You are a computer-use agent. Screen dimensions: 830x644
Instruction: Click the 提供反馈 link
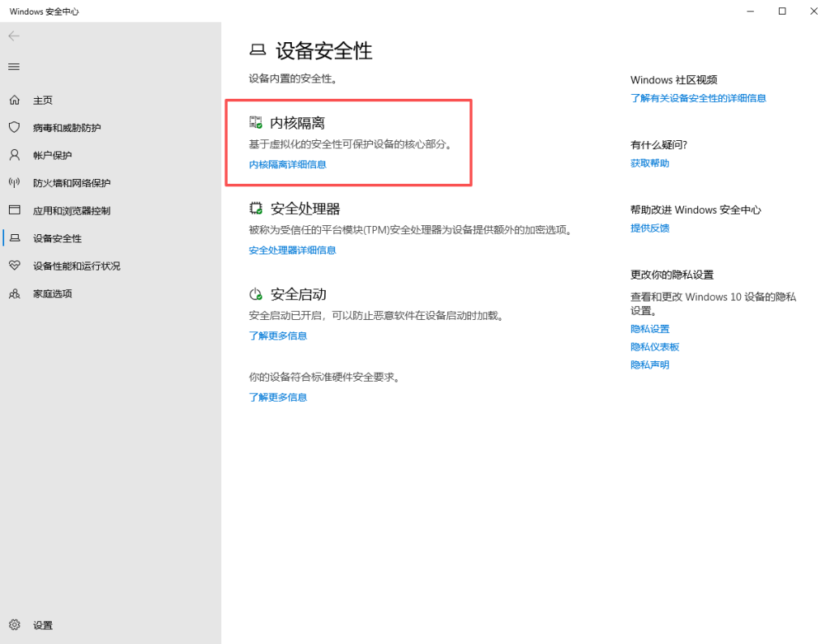tap(649, 228)
